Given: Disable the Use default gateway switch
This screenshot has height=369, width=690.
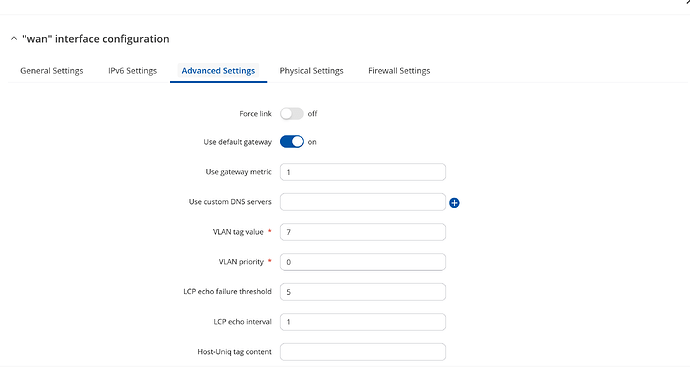Looking at the screenshot, I should point(292,142).
